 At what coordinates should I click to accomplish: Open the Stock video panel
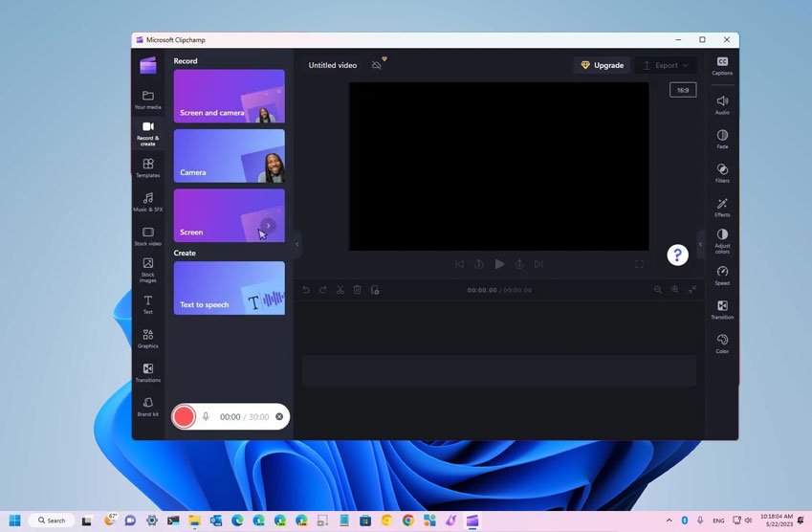click(147, 235)
